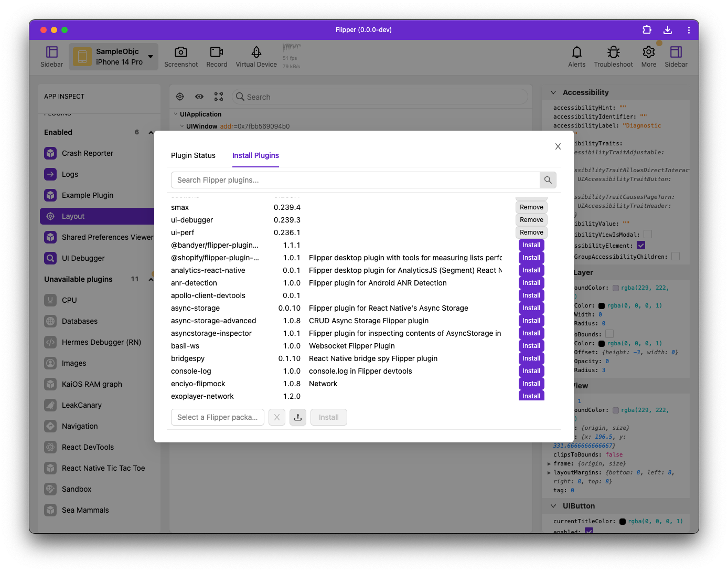Install the anr-detection plugin
This screenshot has height=572, width=728.
pos(531,283)
